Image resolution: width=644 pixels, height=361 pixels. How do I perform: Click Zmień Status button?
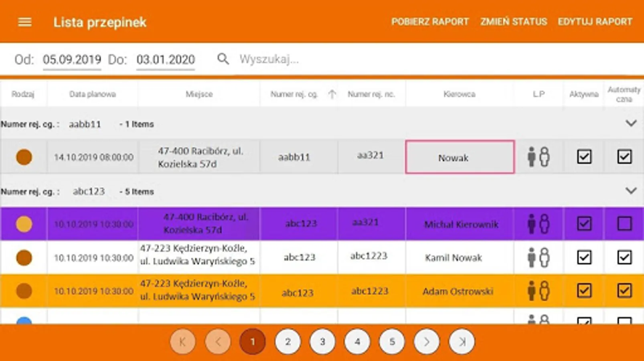pos(514,22)
